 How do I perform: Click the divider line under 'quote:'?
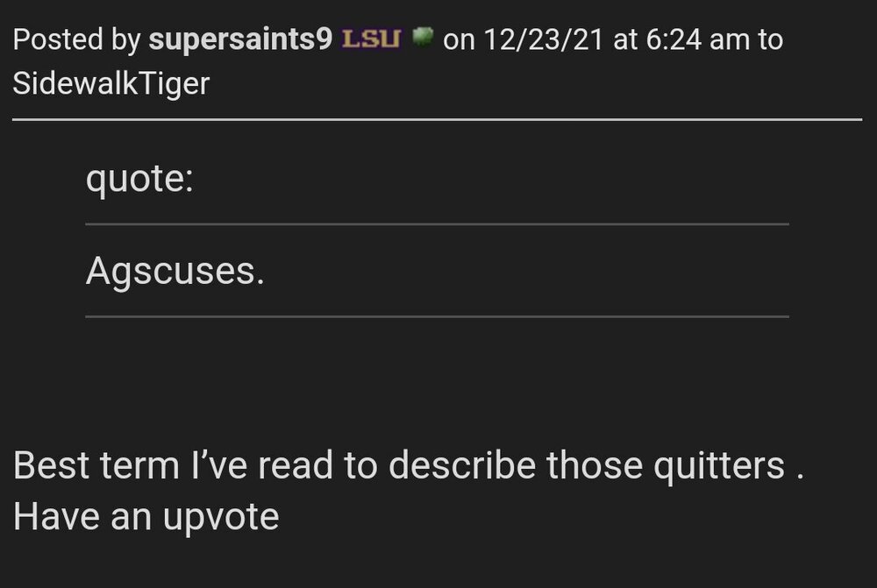(437, 224)
